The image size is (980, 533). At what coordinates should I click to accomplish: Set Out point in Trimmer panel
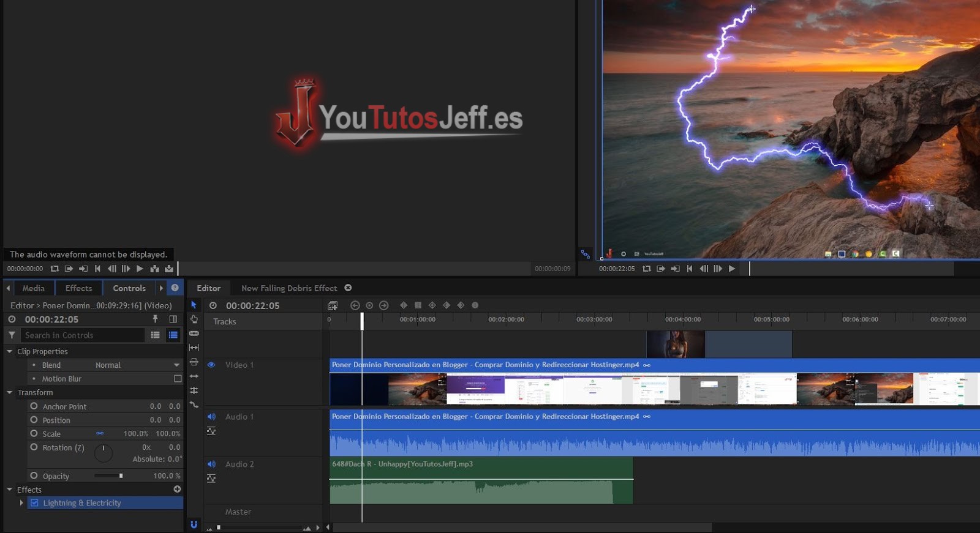pos(83,269)
